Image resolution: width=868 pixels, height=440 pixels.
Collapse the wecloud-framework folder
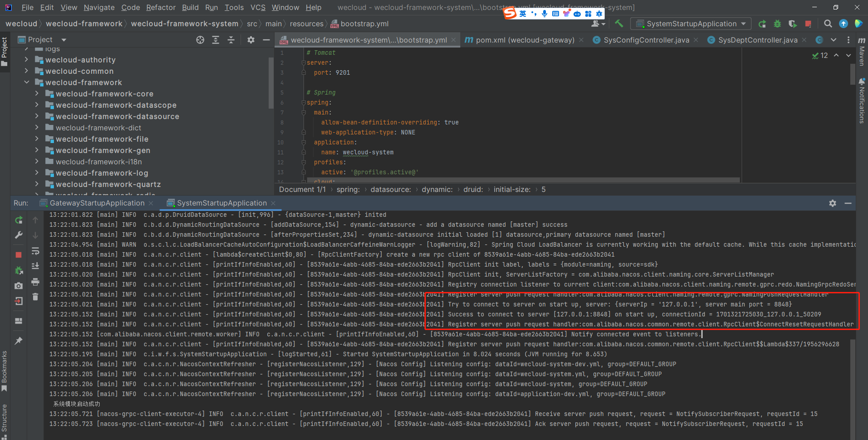coord(26,82)
